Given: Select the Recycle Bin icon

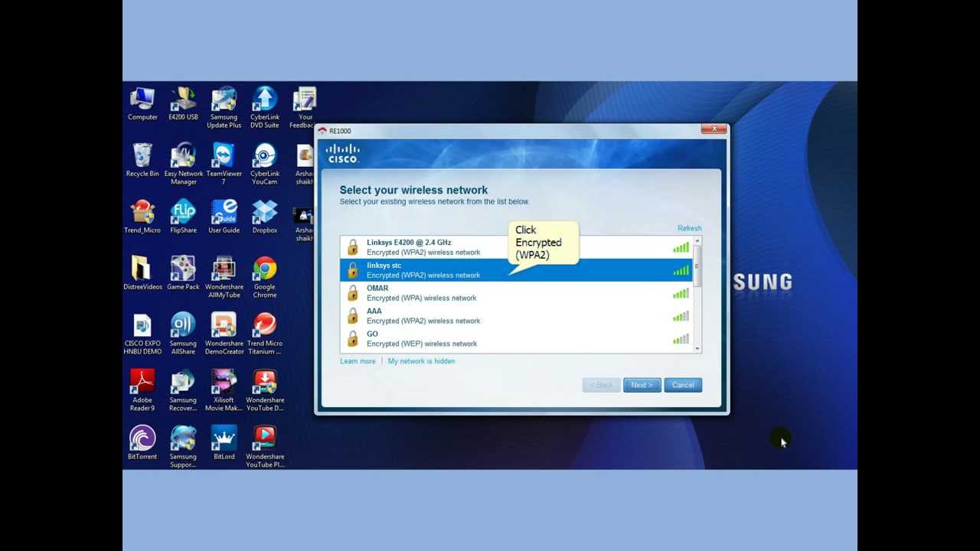Looking at the screenshot, I should coord(142,161).
